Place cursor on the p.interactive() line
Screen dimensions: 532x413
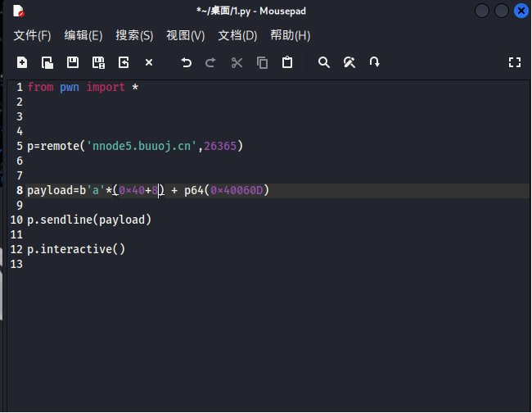click(x=76, y=249)
